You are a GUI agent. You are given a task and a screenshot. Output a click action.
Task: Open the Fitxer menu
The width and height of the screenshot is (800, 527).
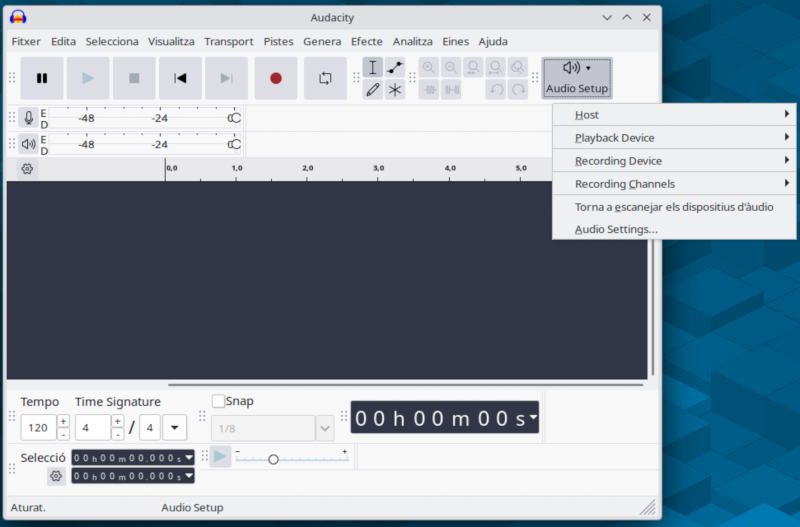point(26,42)
